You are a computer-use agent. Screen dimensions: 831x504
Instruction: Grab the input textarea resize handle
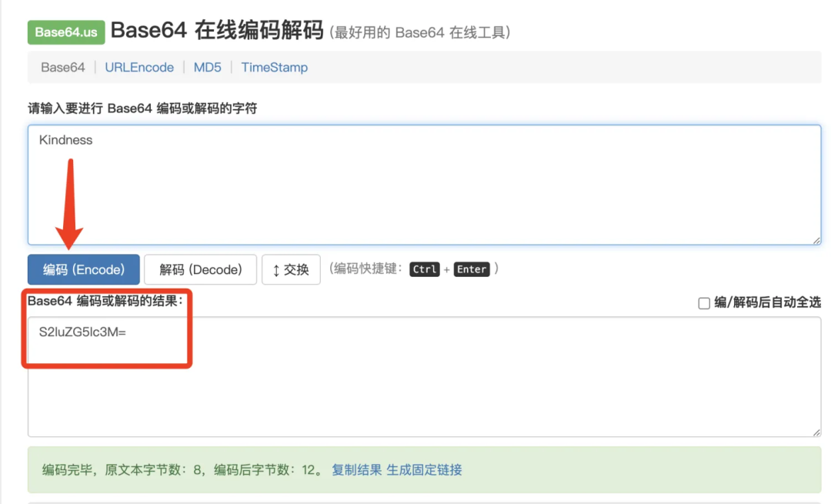[816, 241]
